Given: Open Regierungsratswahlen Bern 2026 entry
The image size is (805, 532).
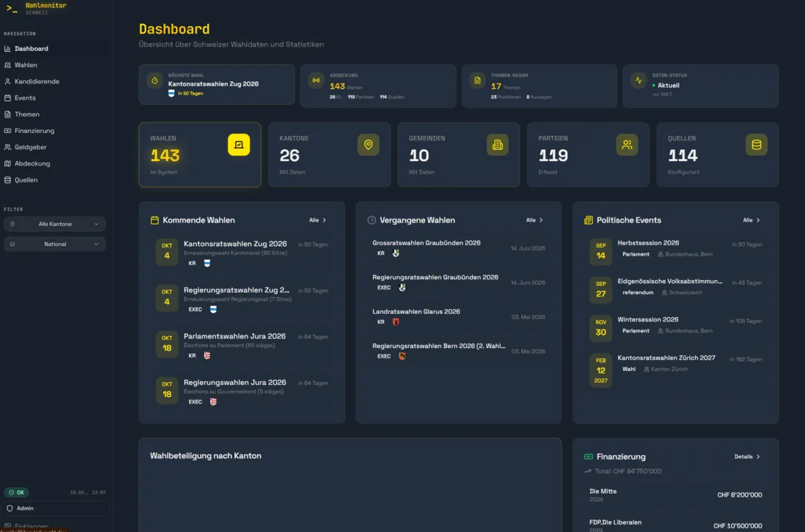Looking at the screenshot, I should 458,351.
